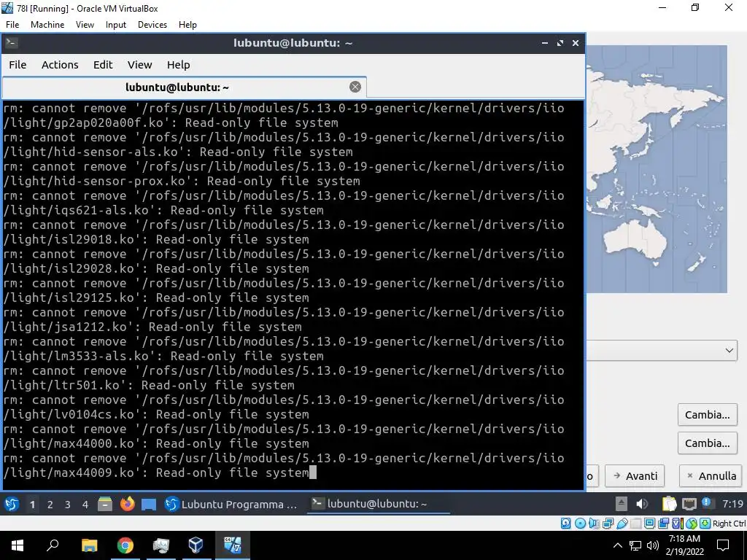Switch to virtual desktop 1
The width and height of the screenshot is (747, 560).
point(32,505)
